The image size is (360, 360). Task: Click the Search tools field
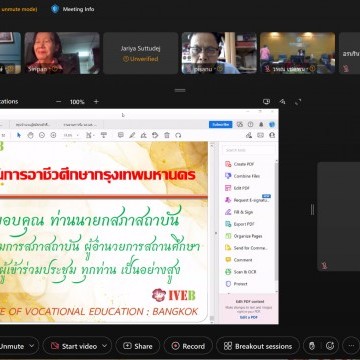click(248, 150)
